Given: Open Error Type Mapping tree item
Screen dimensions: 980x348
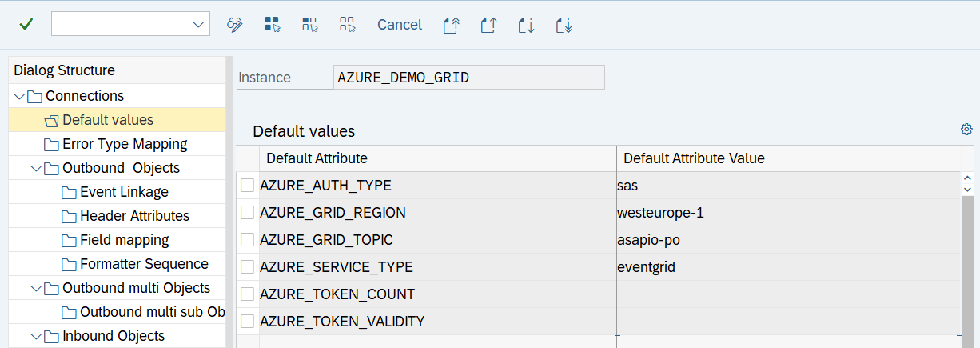Looking at the screenshot, I should point(125,144).
